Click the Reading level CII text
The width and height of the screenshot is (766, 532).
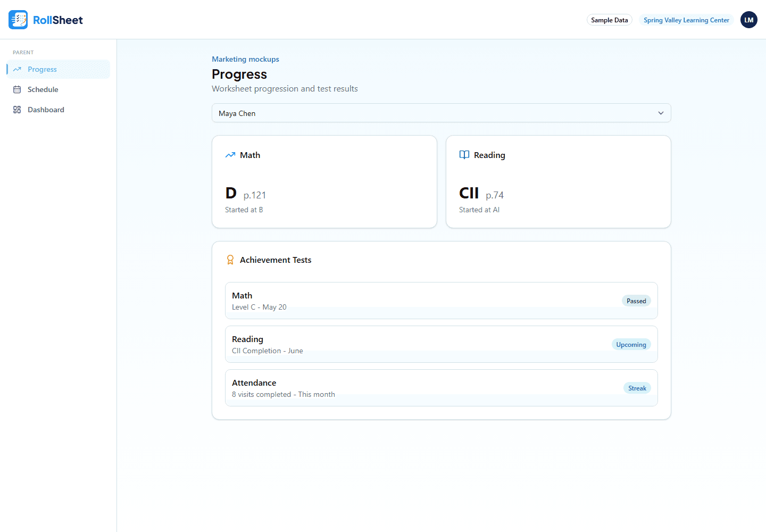coord(469,193)
